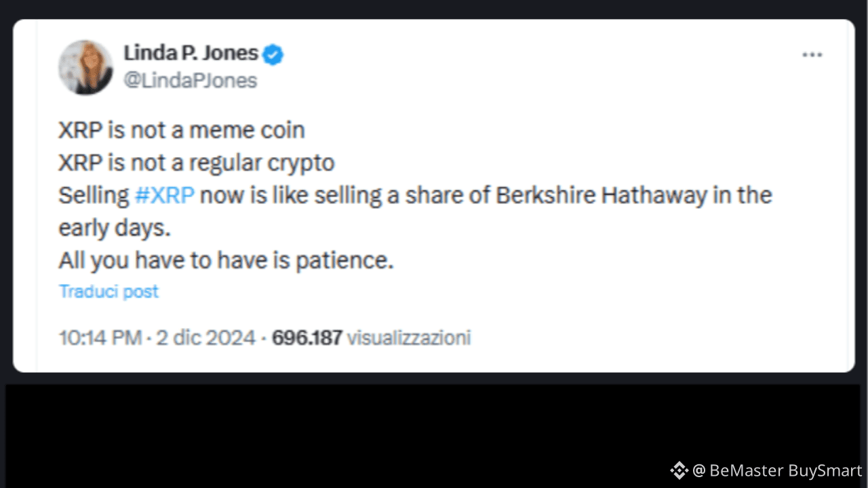This screenshot has height=488, width=868.
Task: Click the avatar circle in the tweet header
Action: (85, 68)
